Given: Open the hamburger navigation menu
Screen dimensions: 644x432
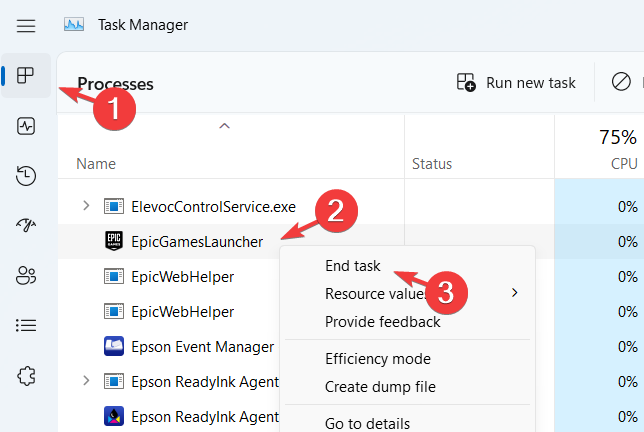Looking at the screenshot, I should (26, 25).
